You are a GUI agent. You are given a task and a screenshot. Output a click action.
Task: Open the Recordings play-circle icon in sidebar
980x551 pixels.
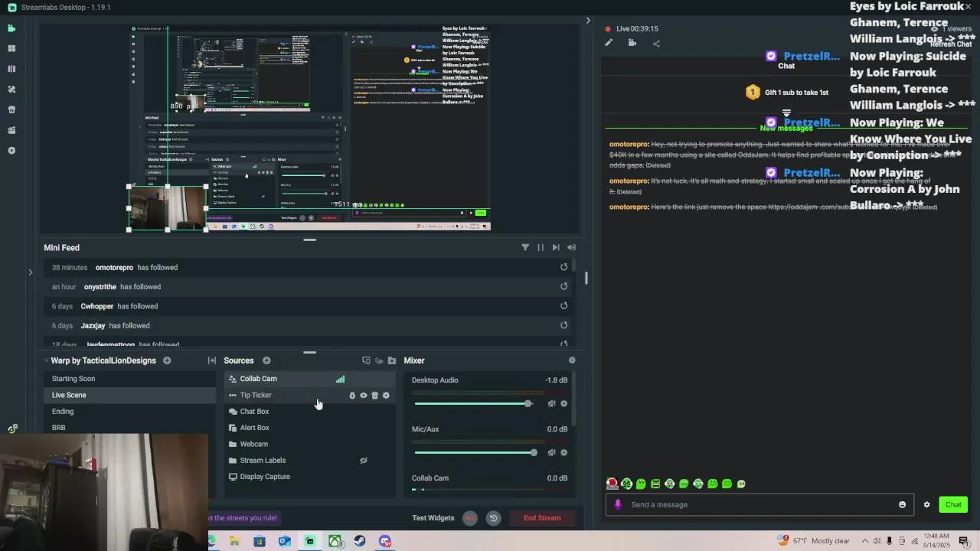point(11,151)
